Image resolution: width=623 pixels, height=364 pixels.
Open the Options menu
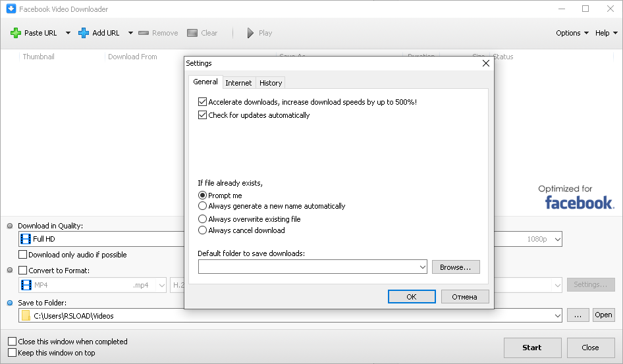572,33
